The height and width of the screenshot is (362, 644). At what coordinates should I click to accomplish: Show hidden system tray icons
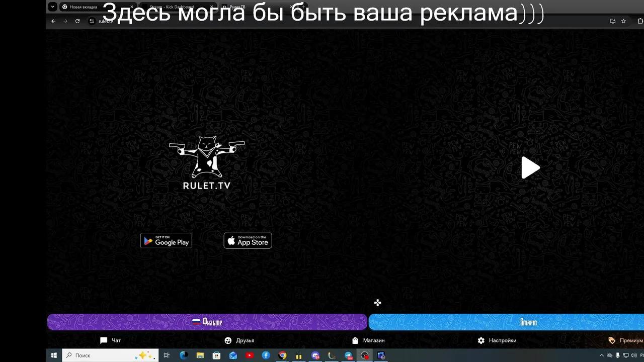point(601,355)
